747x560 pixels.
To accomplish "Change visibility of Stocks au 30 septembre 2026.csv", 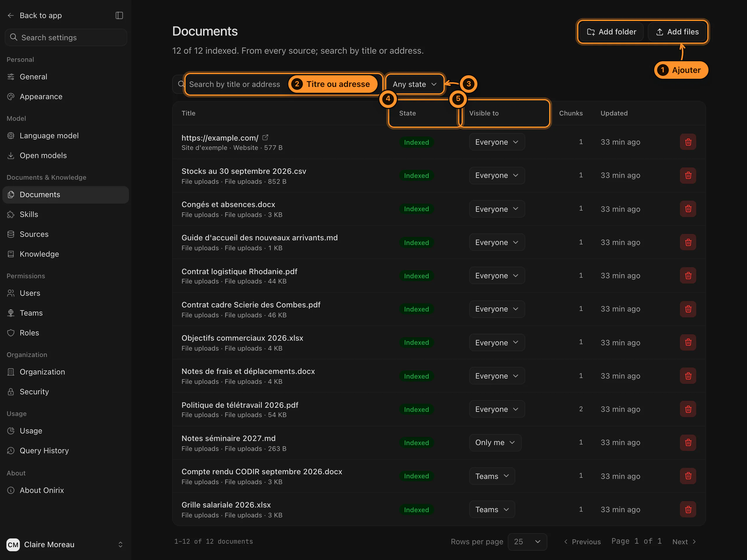I will click(497, 176).
